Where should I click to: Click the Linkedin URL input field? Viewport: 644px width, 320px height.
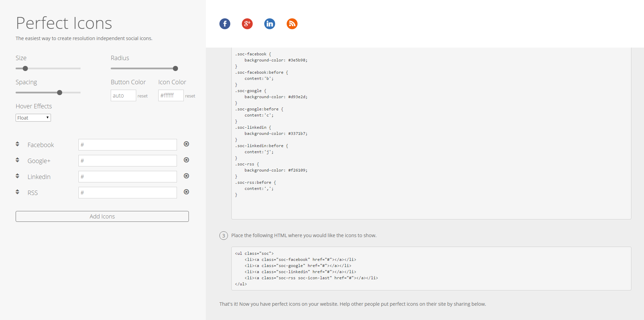(128, 177)
